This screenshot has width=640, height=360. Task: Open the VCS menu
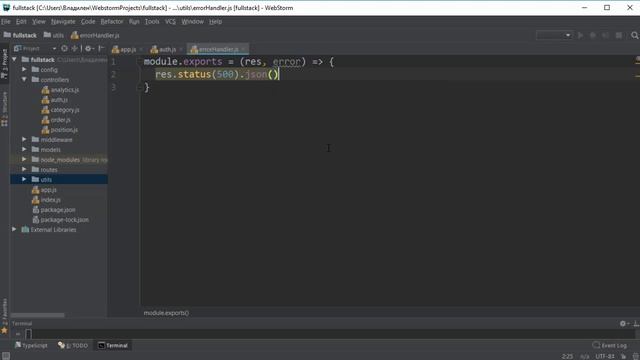pyautogui.click(x=170, y=22)
